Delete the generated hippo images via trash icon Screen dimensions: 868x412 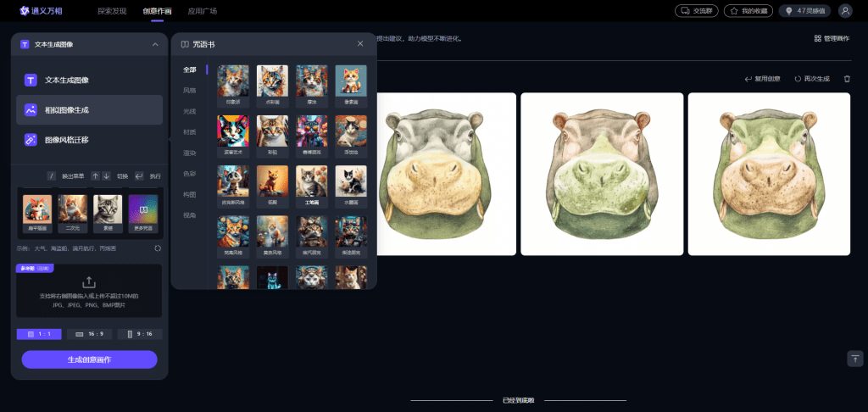pyautogui.click(x=847, y=79)
